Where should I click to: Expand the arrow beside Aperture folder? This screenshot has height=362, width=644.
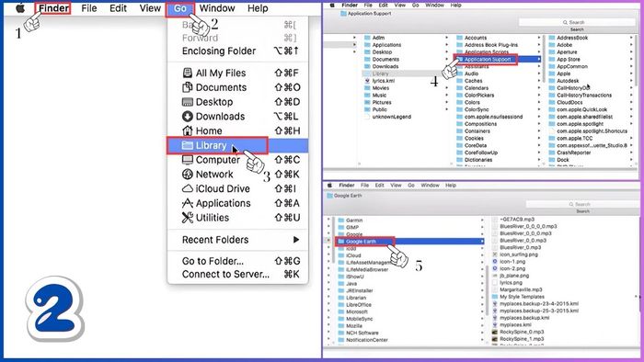[x=632, y=52]
